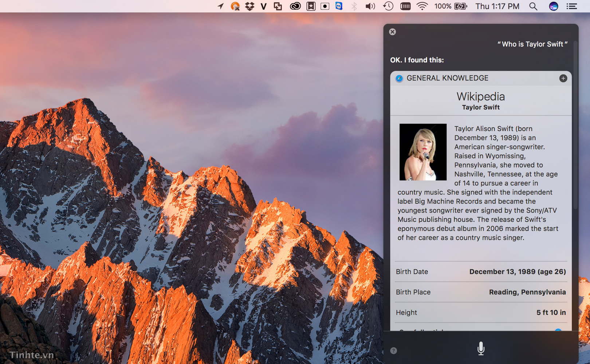Viewport: 590px width, 364px height.
Task: Click the Siri results scrollbar
Action: pyautogui.click(x=575, y=125)
